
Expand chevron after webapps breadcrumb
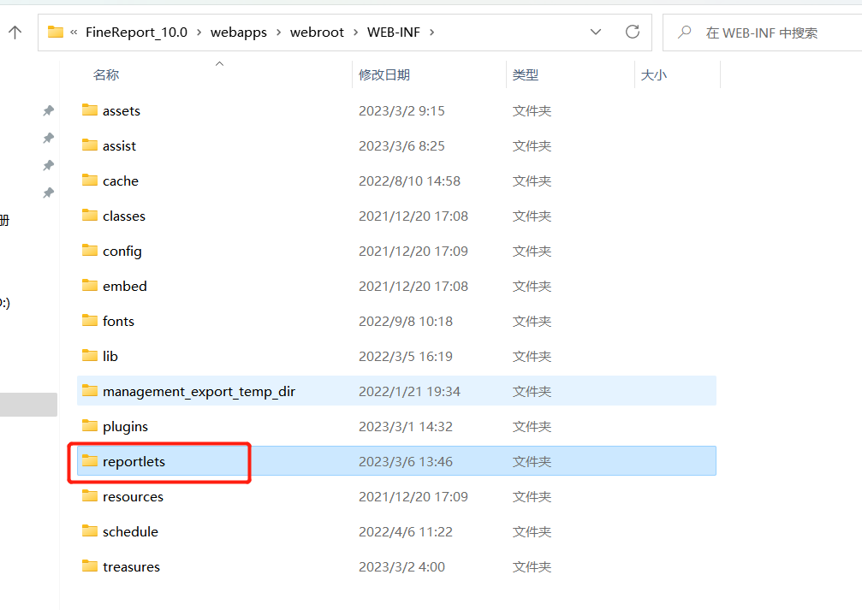click(279, 33)
